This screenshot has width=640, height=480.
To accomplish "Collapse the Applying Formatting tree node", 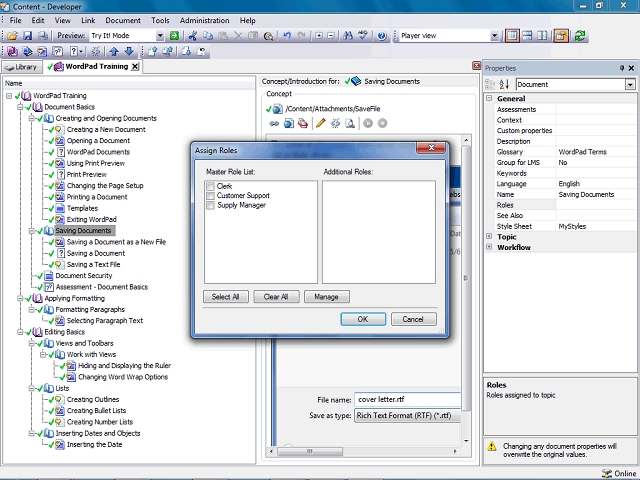I will (20, 298).
